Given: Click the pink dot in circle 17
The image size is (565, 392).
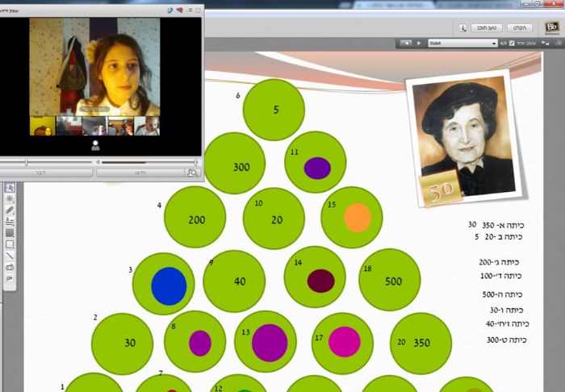Looking at the screenshot, I should 345,342.
